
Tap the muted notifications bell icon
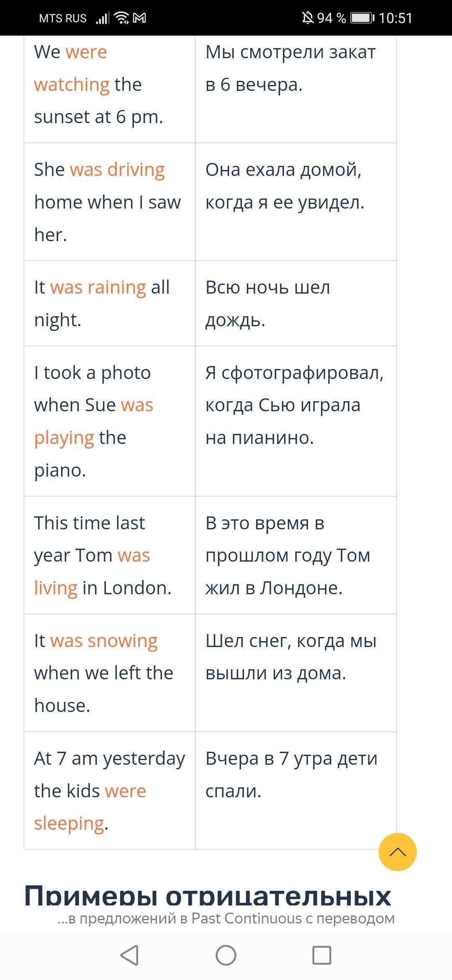click(308, 18)
